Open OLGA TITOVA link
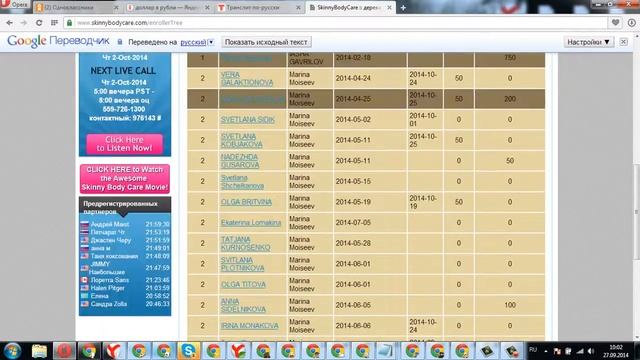The width and height of the screenshot is (640, 360). click(243, 284)
